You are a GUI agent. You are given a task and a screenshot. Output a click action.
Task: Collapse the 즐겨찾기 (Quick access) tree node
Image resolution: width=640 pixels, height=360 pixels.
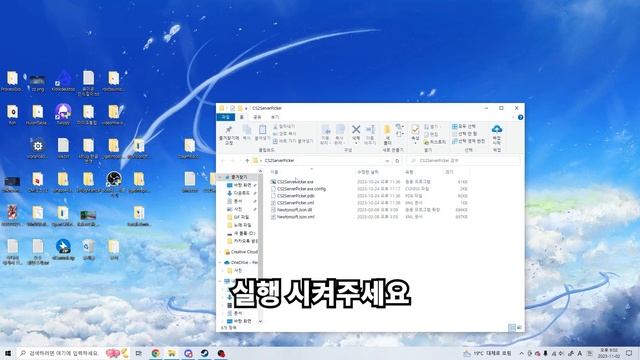221,177
